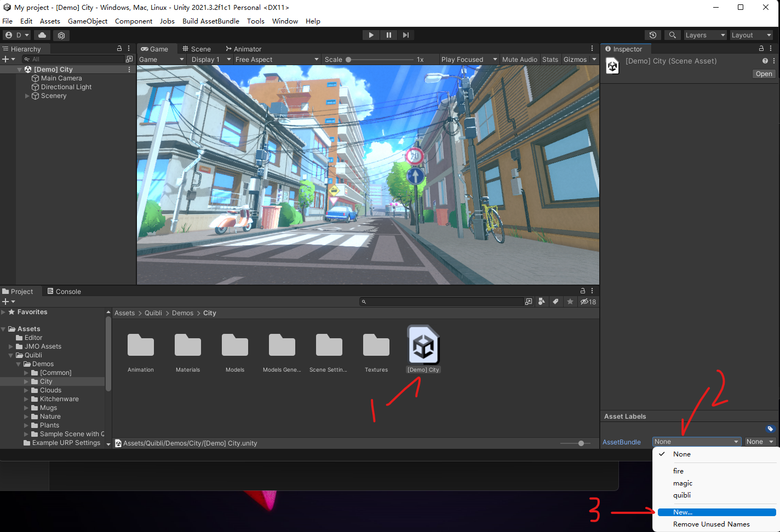The width and height of the screenshot is (780, 532).
Task: Click the Favorites star filter icon
Action: click(x=570, y=302)
